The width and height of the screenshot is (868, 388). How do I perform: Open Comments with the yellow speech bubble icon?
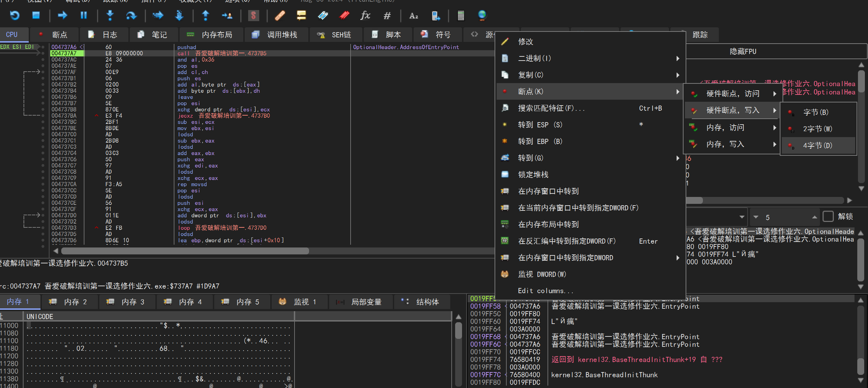(301, 15)
